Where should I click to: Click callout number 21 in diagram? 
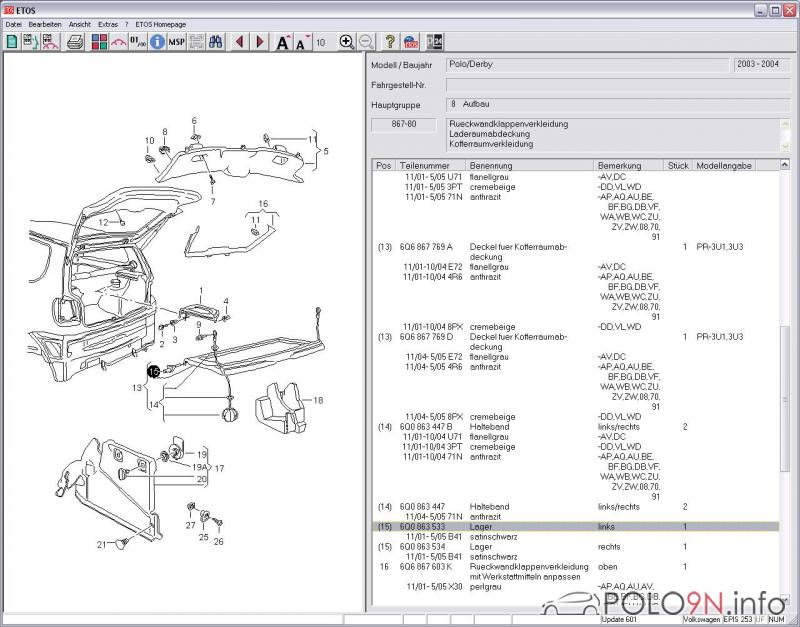tap(101, 545)
